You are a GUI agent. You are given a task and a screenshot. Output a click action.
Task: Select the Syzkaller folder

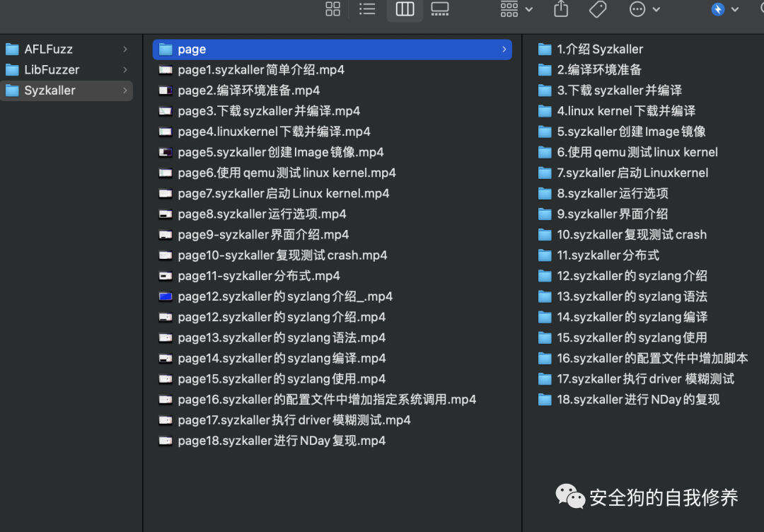tap(66, 91)
